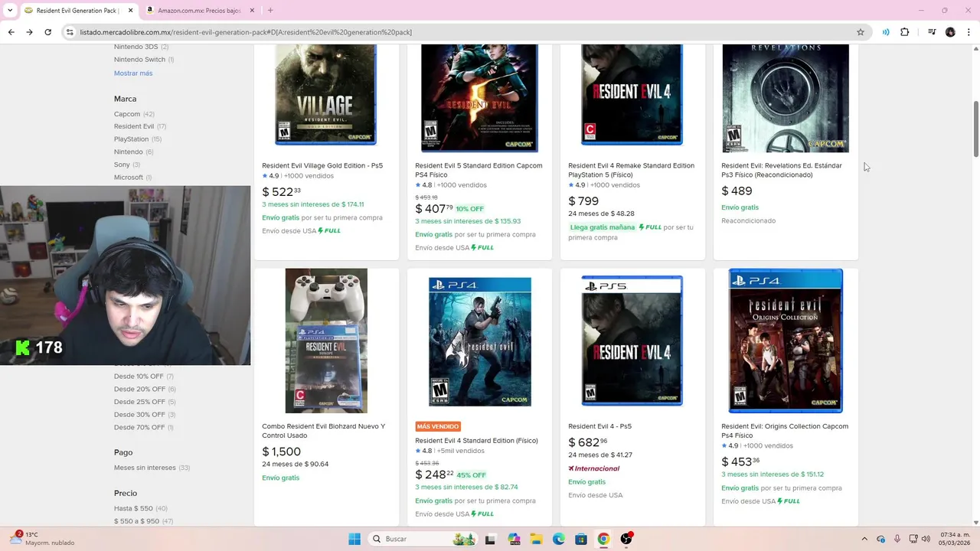
Task: Filter by brand Resident Evil
Action: pos(134,126)
